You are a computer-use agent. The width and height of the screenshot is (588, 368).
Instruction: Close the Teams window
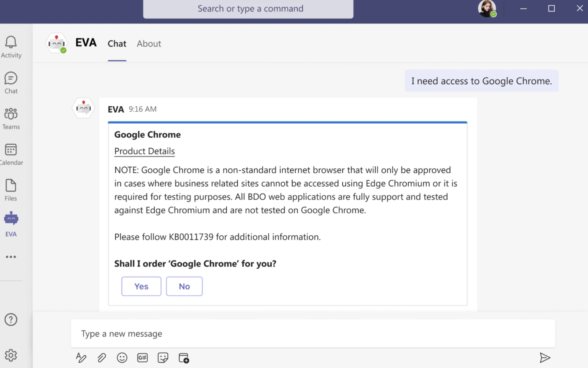[x=580, y=8]
